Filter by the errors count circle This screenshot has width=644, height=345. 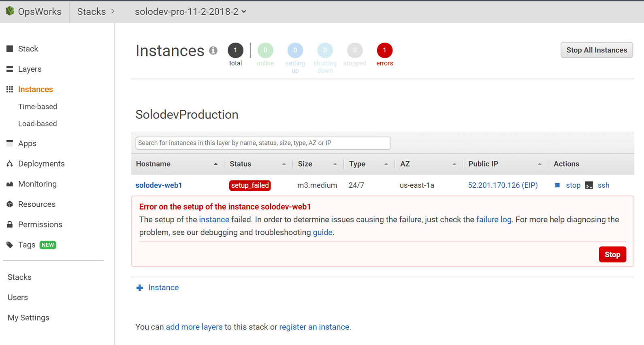point(384,50)
